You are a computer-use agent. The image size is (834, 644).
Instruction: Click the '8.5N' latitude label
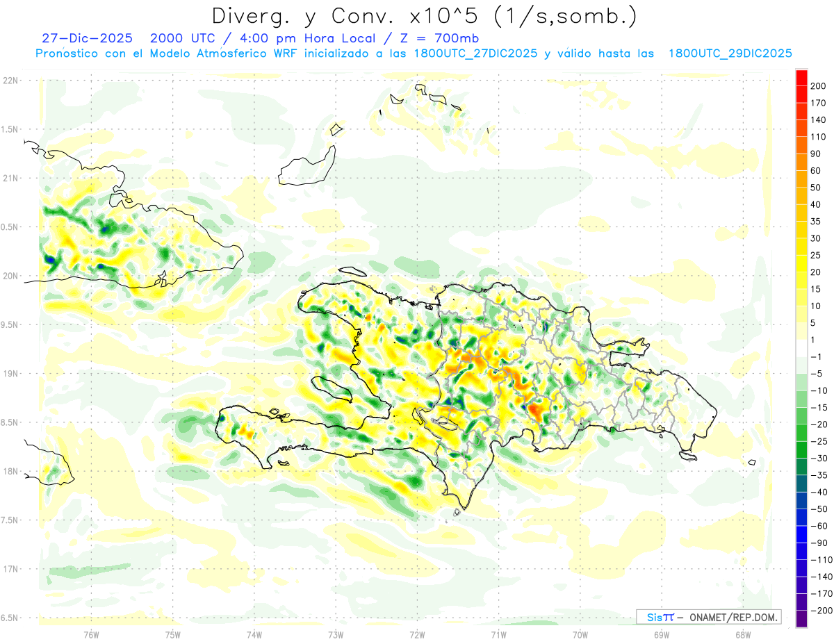click(x=10, y=423)
